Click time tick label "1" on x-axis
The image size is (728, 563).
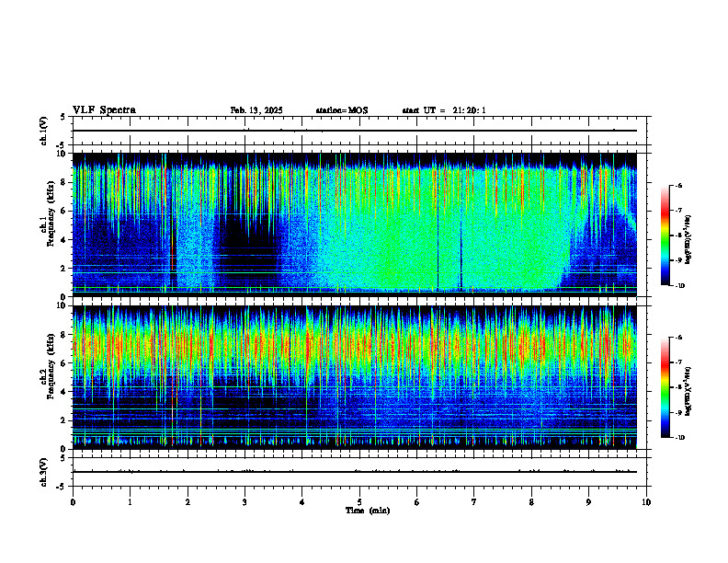130,502
